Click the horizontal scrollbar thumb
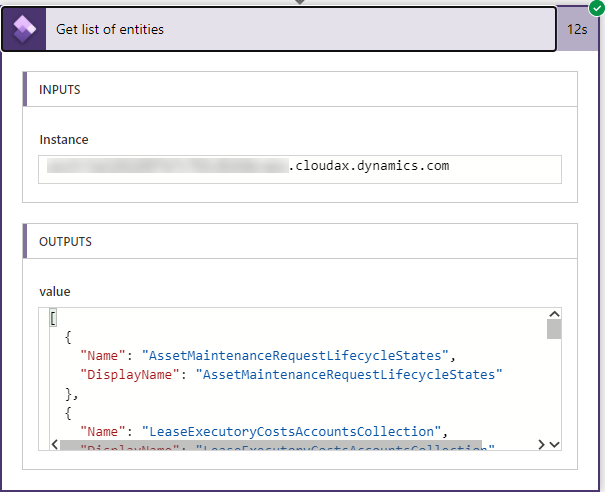The image size is (605, 492). click(271, 445)
